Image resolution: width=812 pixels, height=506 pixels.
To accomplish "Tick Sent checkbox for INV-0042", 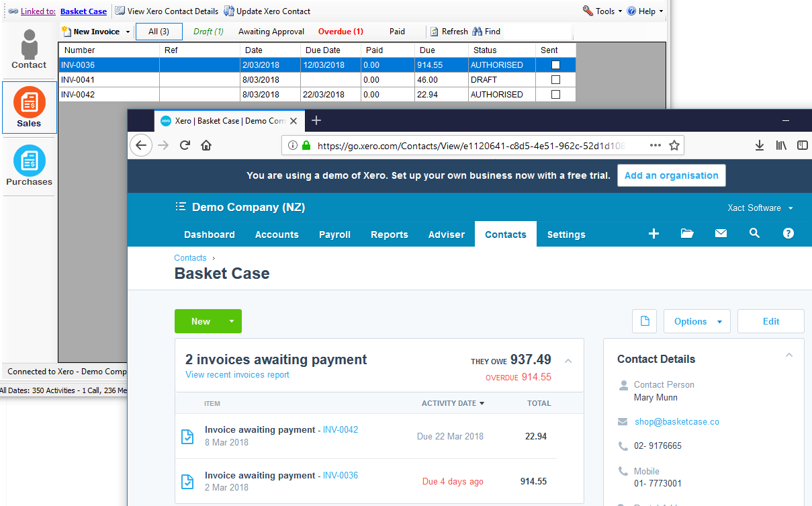I will 555,95.
